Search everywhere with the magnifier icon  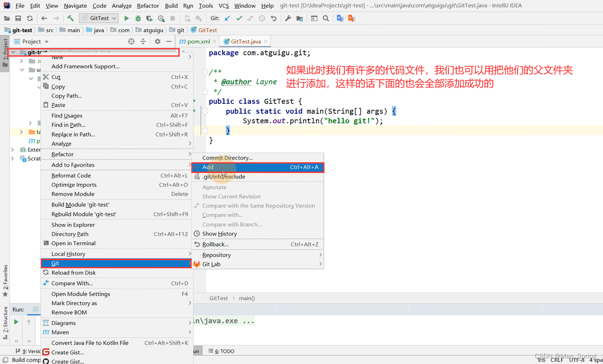(326, 18)
